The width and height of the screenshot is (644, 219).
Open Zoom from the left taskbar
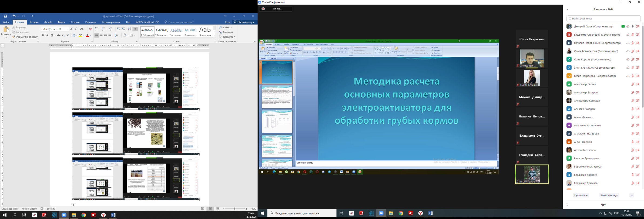64,215
